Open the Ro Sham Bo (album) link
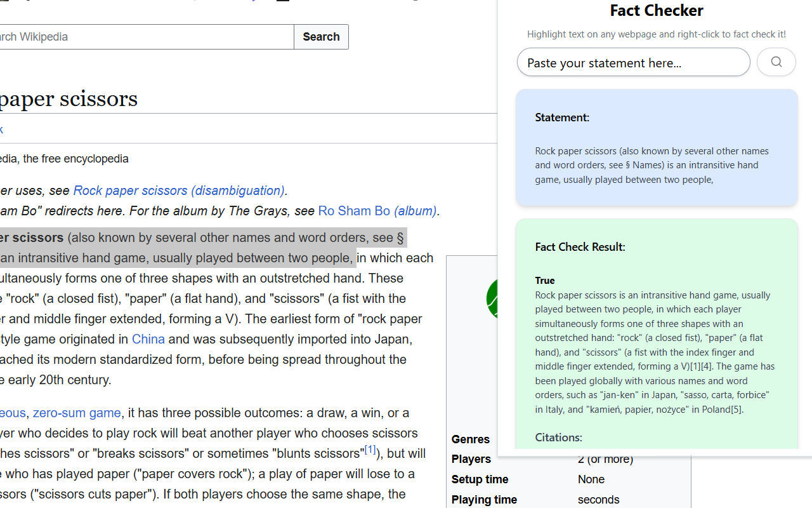The width and height of the screenshot is (812, 508). click(377, 211)
